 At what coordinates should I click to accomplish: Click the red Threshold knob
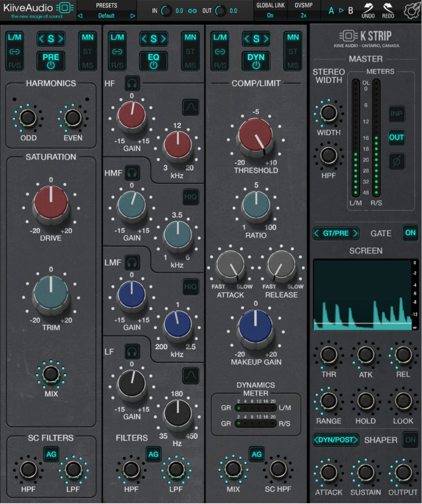tap(256, 137)
